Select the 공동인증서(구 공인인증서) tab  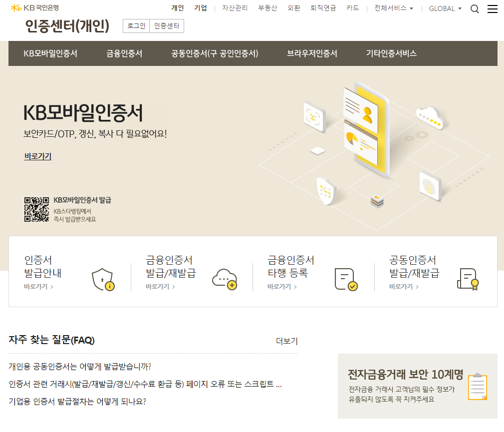(215, 53)
